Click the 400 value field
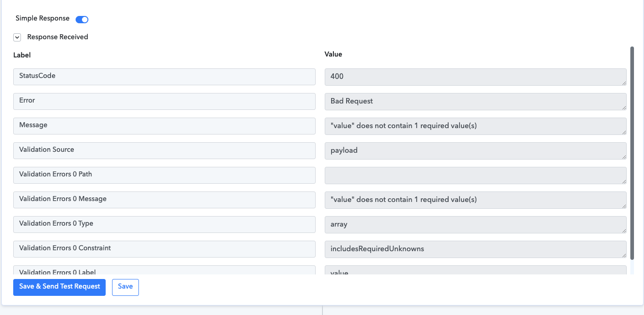 click(475, 77)
